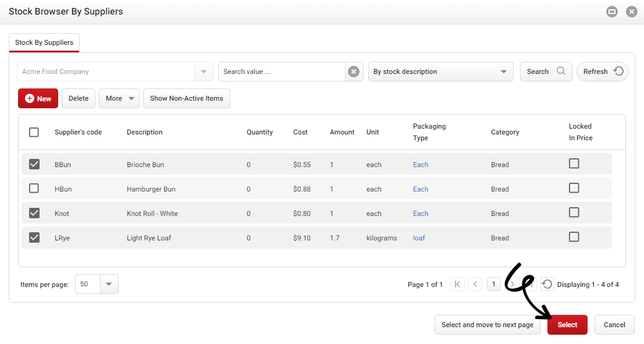Screen dimensions: 644x344
Task: Click the $0.55 cost cell
Action: click(x=302, y=164)
